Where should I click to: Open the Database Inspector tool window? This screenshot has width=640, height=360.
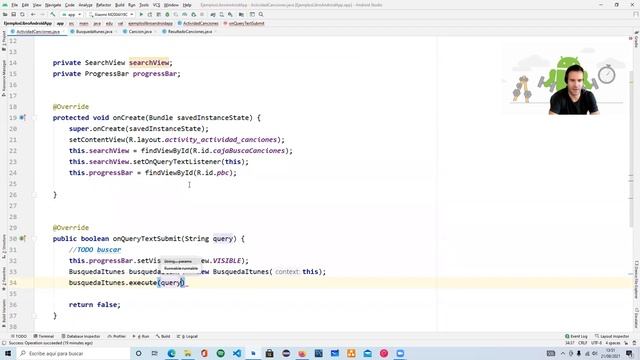click(x=81, y=336)
